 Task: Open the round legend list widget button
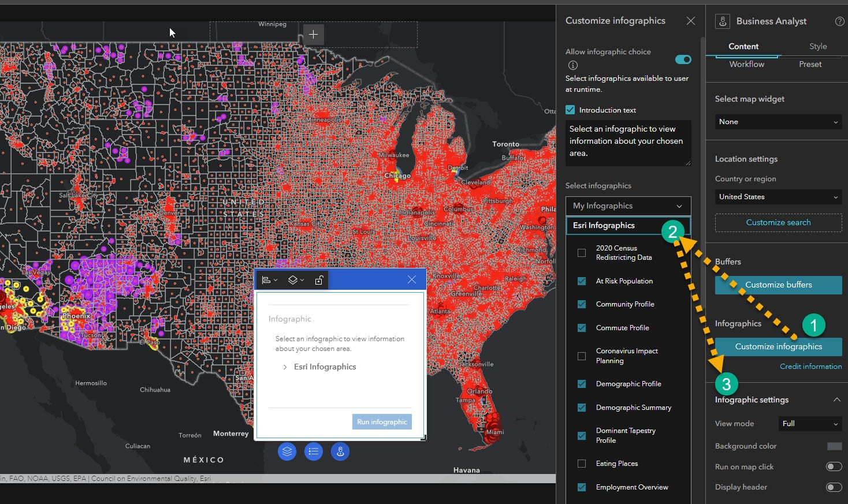[314, 451]
